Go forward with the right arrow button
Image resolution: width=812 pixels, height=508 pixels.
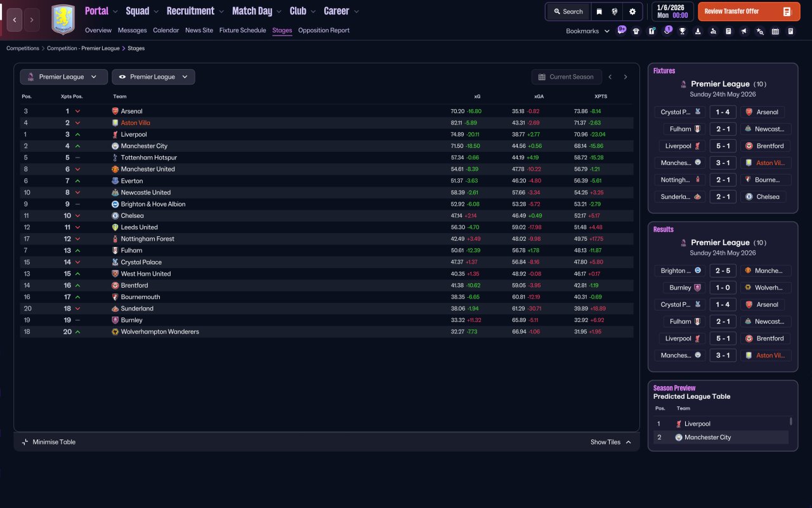pos(32,20)
